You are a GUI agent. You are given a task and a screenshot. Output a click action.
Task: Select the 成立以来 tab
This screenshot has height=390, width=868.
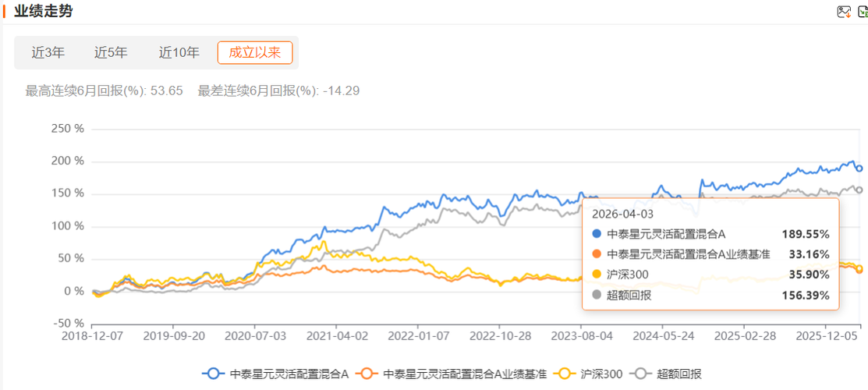(x=255, y=53)
